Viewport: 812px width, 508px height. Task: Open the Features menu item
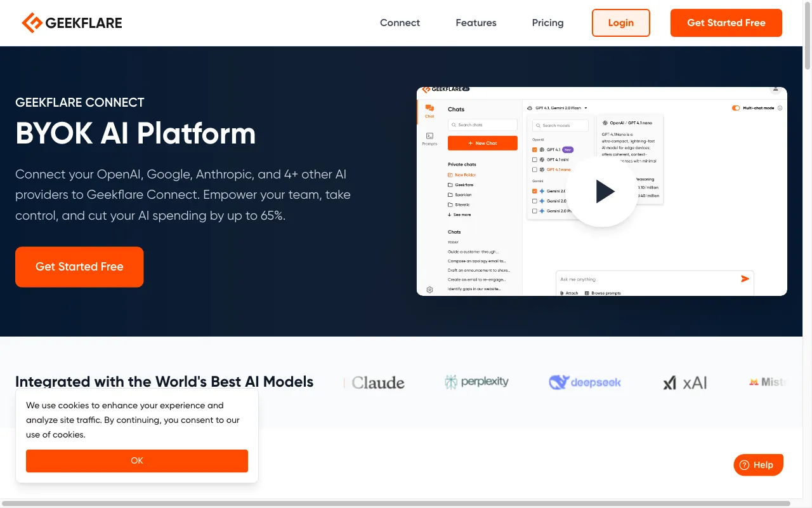[476, 23]
